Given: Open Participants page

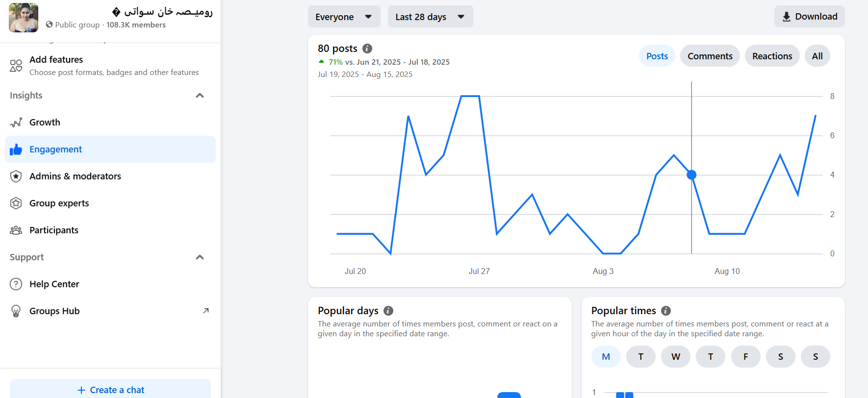Looking at the screenshot, I should click(x=110, y=230).
